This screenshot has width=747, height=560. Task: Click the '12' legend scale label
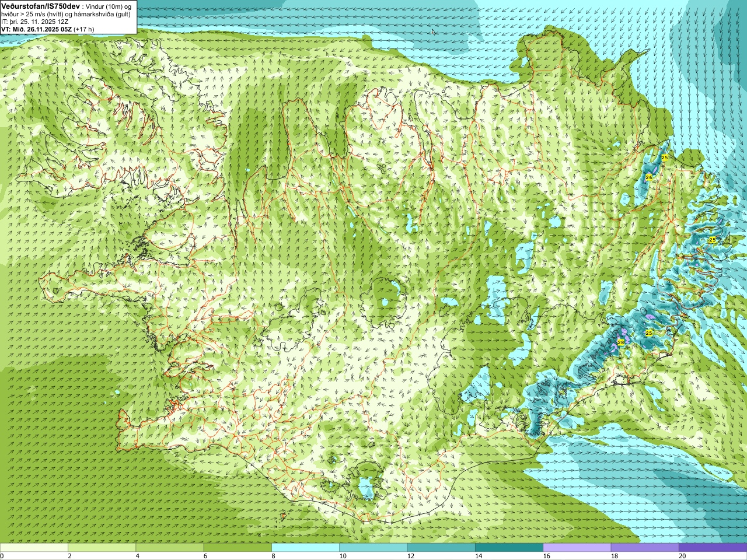pyautogui.click(x=411, y=556)
